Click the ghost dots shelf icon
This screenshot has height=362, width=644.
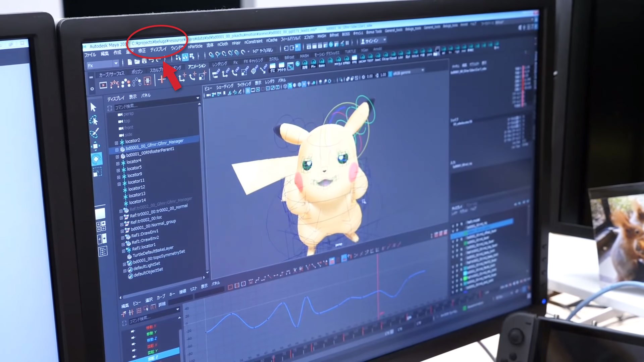point(126,83)
